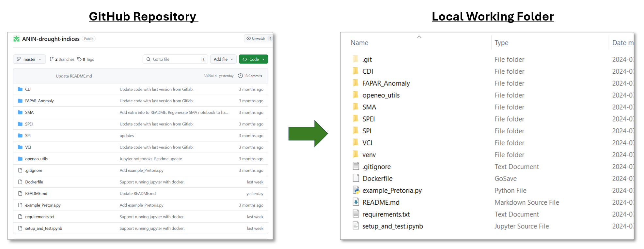644x249 pixels.
Task: Click 'Python File' type cell
Action: tap(510, 190)
